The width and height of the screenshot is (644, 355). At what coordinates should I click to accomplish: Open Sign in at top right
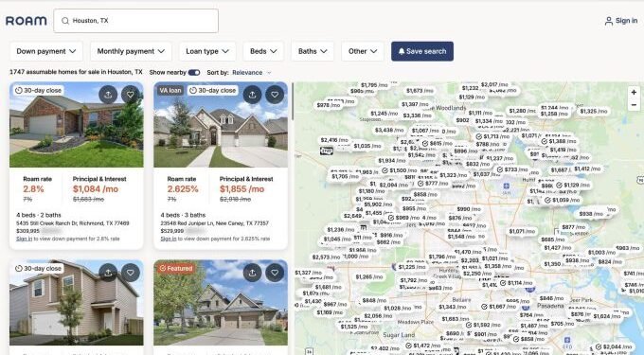[x=621, y=21]
